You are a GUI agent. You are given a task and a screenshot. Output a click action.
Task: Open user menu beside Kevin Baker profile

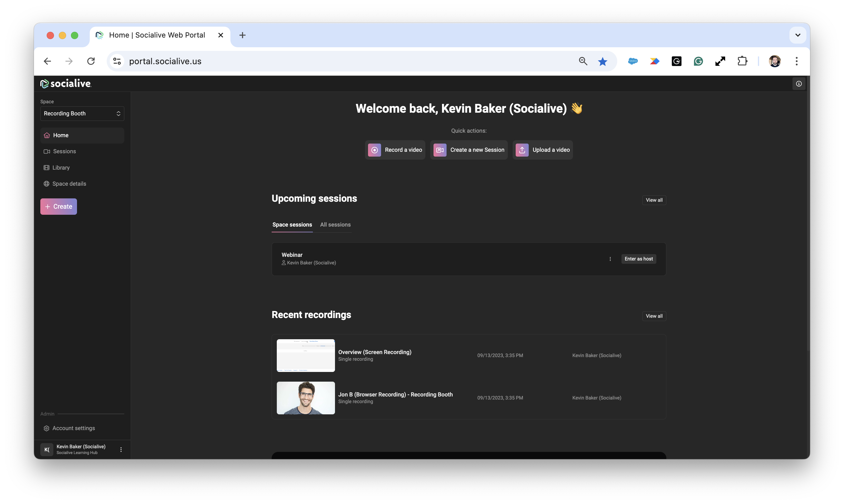(121, 449)
